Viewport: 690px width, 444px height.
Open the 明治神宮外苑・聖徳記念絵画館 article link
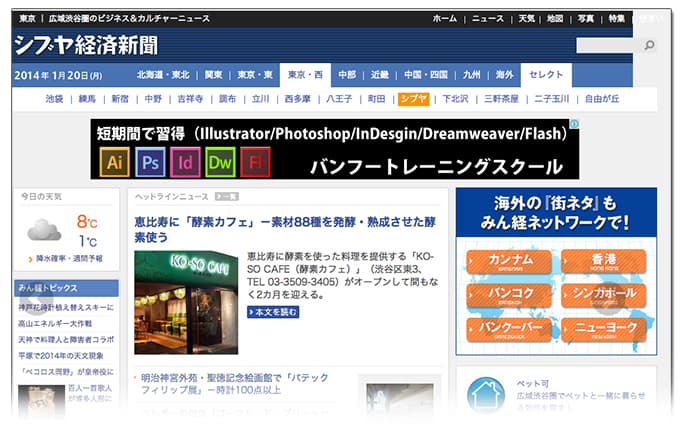tap(235, 384)
